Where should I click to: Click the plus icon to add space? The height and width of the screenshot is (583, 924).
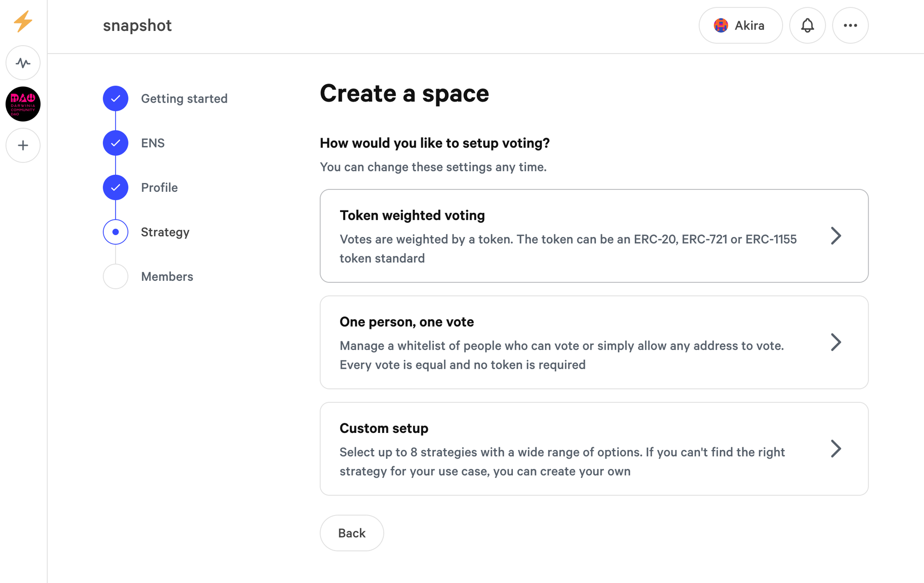pyautogui.click(x=23, y=146)
